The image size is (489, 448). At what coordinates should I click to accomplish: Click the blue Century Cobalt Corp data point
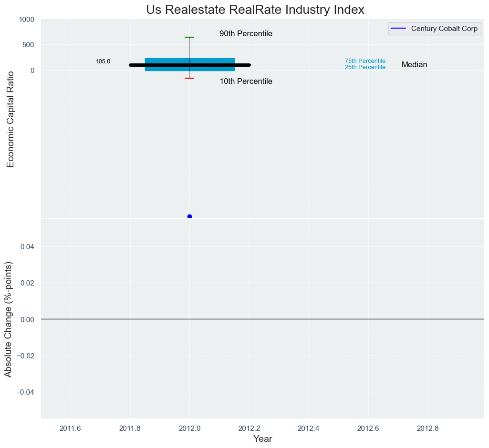pyautogui.click(x=189, y=216)
